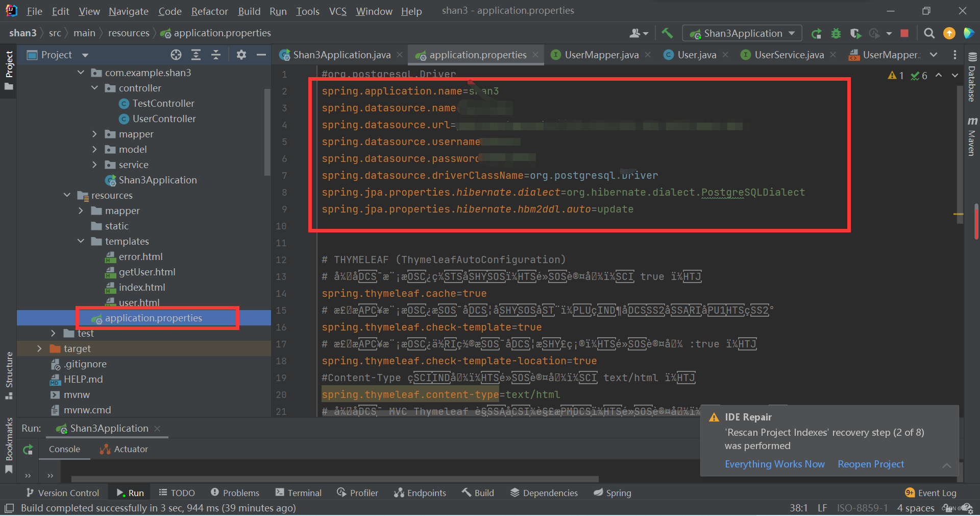This screenshot has height=516, width=980.
Task: Open the Dependencies tool window
Action: [x=544, y=492]
